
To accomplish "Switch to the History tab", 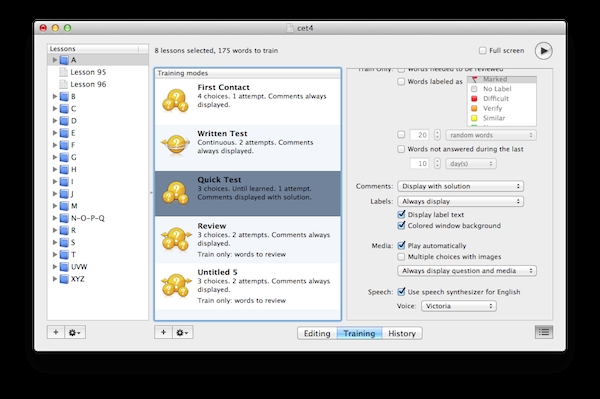I will click(402, 333).
